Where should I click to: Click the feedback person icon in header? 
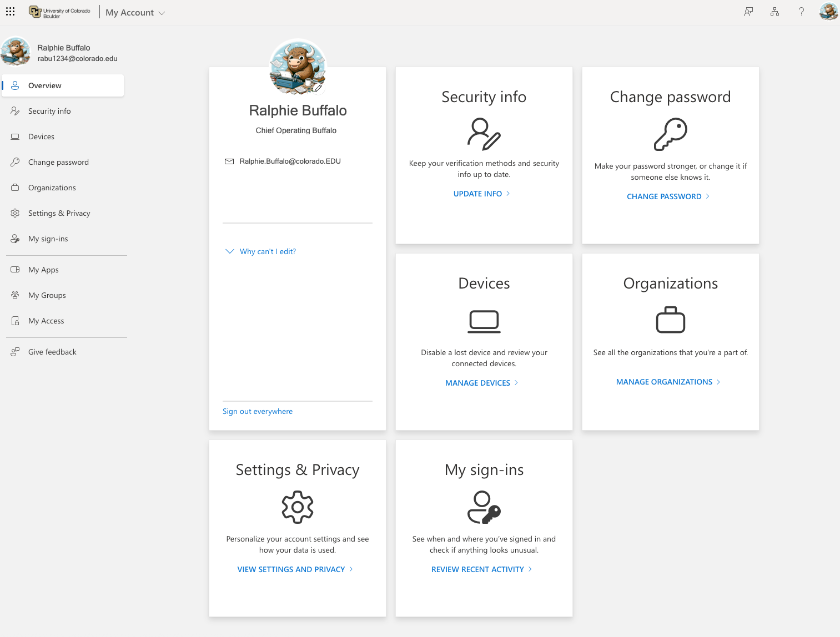[x=748, y=12]
